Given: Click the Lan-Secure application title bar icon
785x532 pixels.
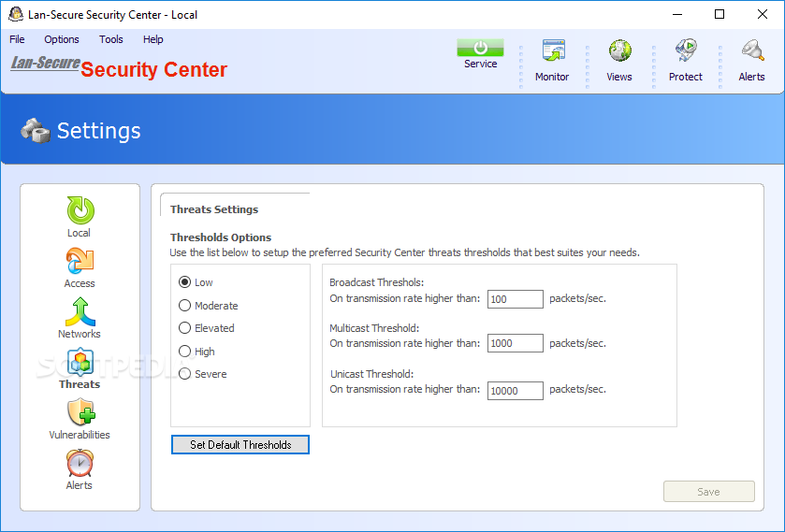Looking at the screenshot, I should point(16,15).
